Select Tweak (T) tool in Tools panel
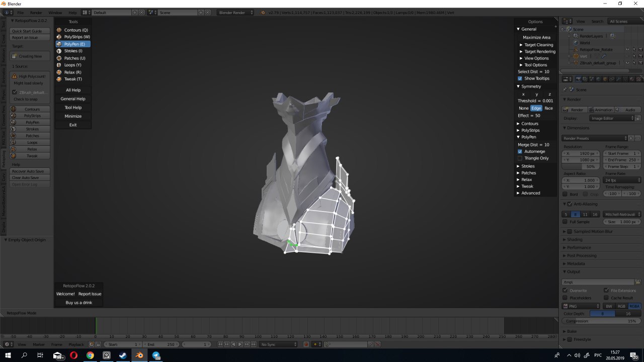644x362 pixels. click(x=73, y=79)
